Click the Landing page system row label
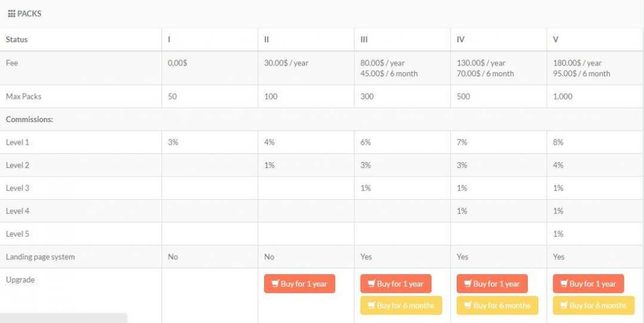 (x=41, y=257)
